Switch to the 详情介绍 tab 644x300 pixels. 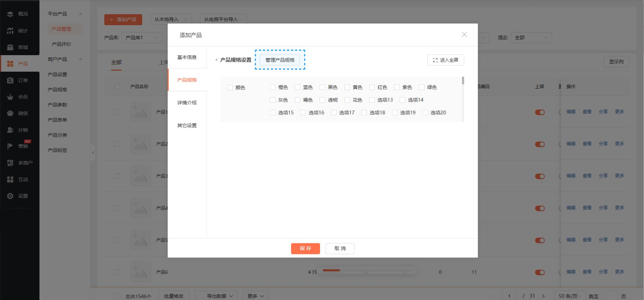click(187, 103)
